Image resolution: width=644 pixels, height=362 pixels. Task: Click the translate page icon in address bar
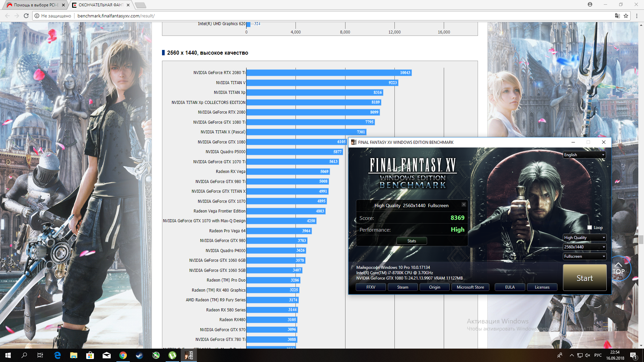pyautogui.click(x=617, y=16)
